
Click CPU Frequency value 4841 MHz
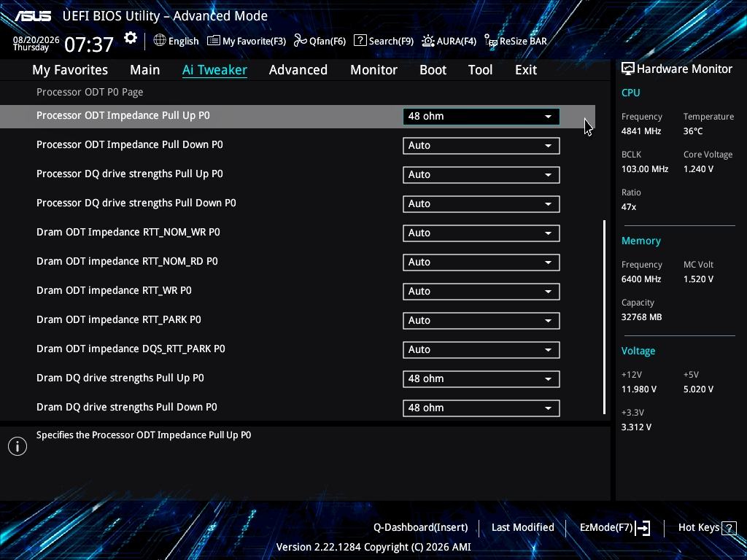(x=641, y=131)
